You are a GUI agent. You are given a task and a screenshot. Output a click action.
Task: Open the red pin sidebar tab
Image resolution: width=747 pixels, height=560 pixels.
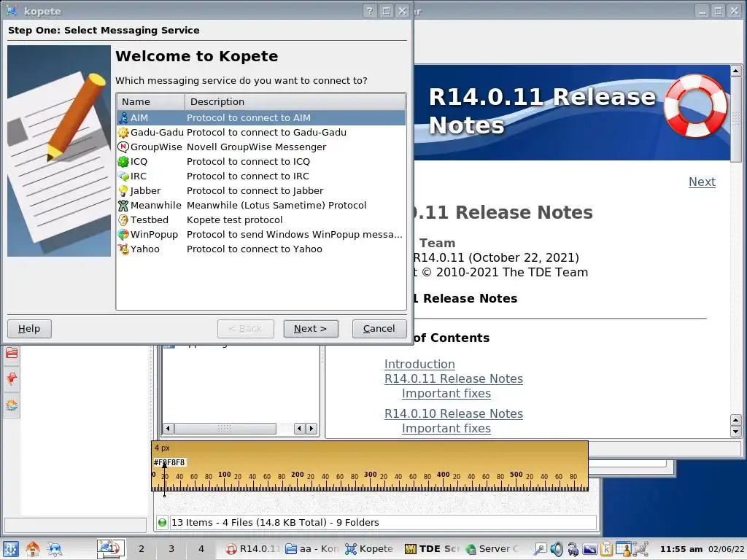(x=12, y=379)
